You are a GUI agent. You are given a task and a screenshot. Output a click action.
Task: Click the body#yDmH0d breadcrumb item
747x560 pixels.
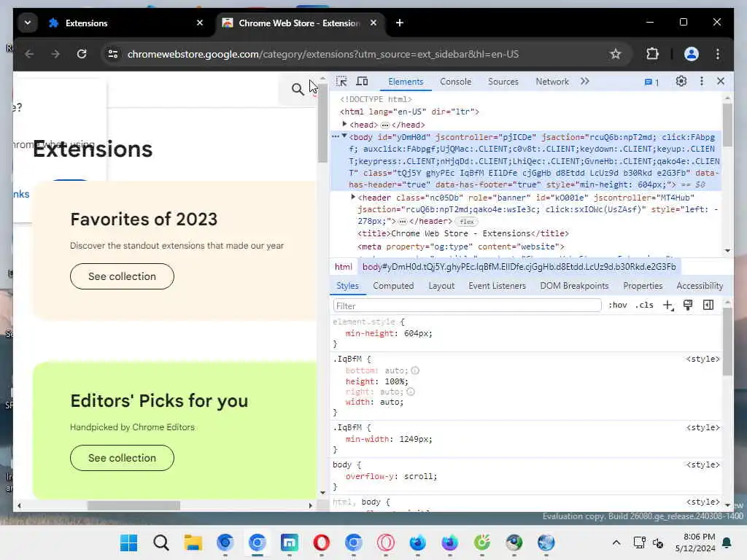tap(519, 267)
